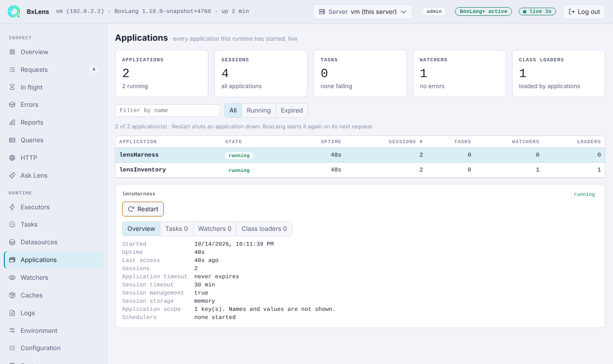Click the In flight hourglass icon

pos(12,87)
